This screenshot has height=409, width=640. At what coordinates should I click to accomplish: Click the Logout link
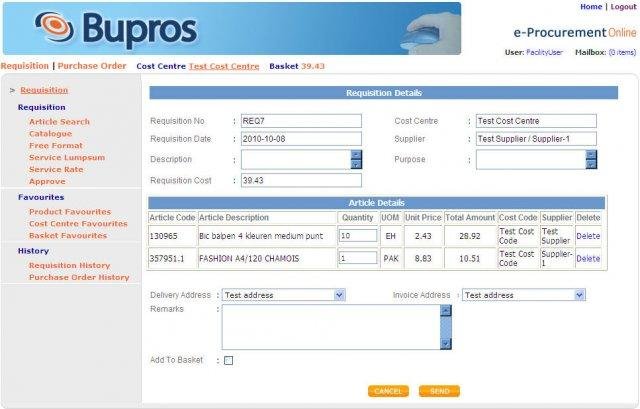click(623, 7)
